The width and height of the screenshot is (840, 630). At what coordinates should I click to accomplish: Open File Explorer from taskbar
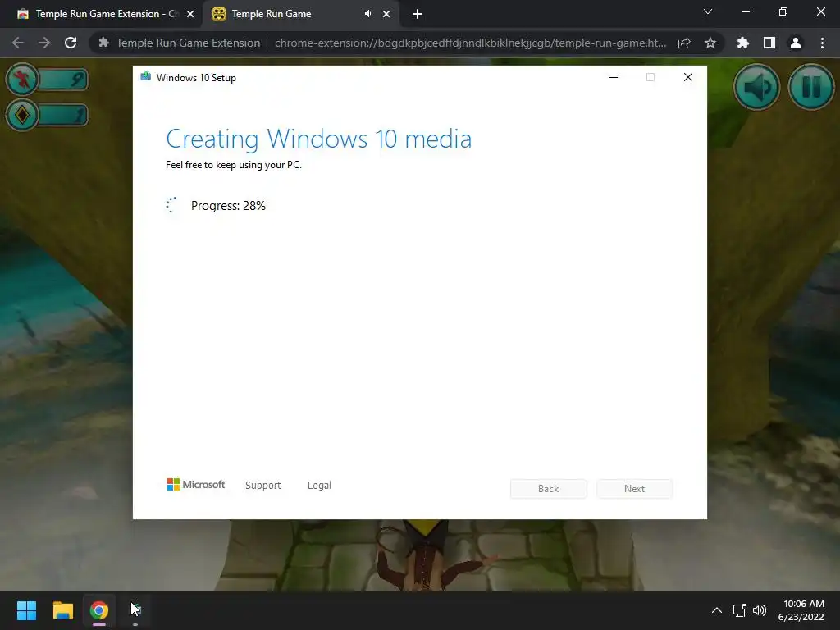coord(62,610)
